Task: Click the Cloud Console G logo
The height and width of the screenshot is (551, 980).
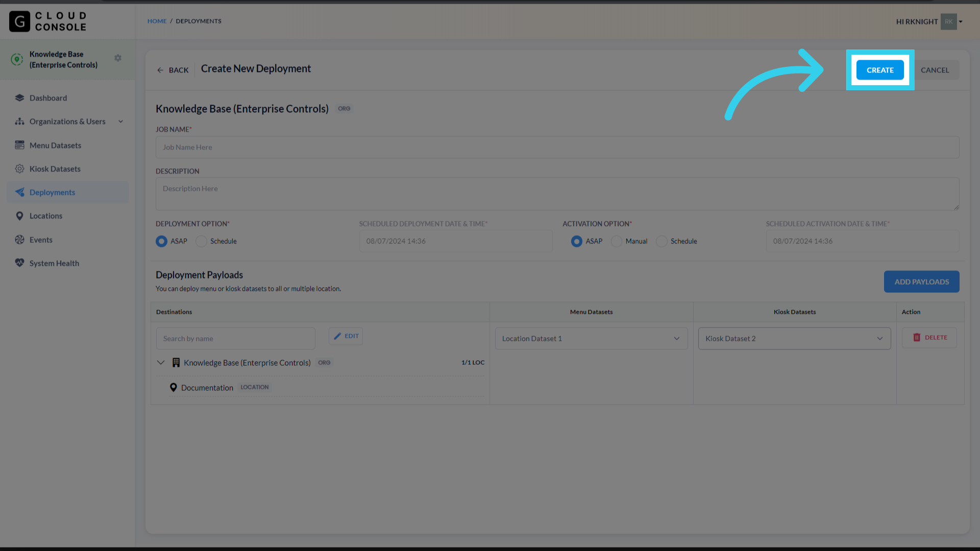Action: click(19, 21)
